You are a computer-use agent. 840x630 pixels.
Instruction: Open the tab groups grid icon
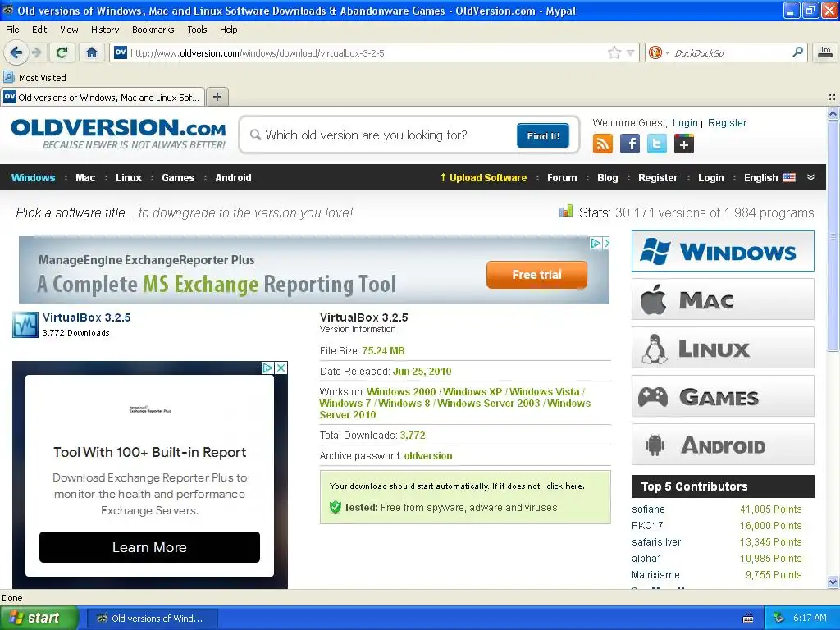point(832,97)
